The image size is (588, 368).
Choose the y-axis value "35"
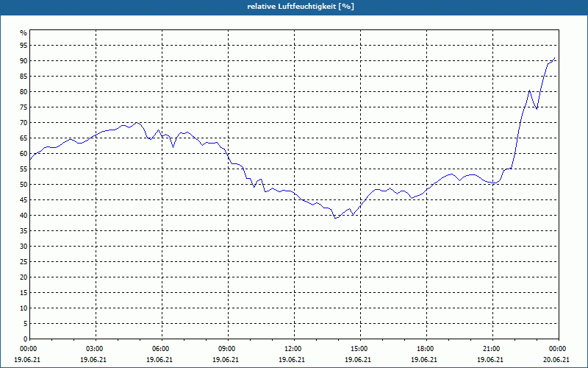[24, 231]
